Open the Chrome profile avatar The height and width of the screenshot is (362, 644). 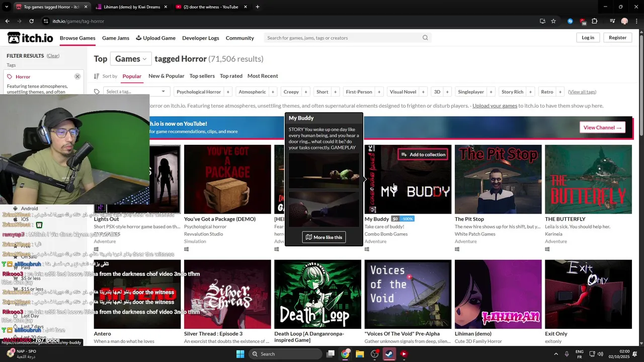[x=624, y=21]
